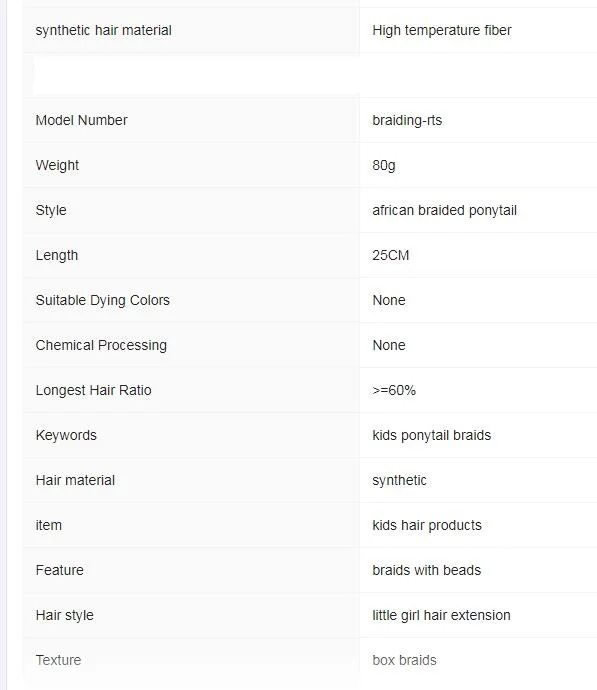Select the 'Longest Hair Ratio' label
The image size is (597, 690).
[93, 390]
